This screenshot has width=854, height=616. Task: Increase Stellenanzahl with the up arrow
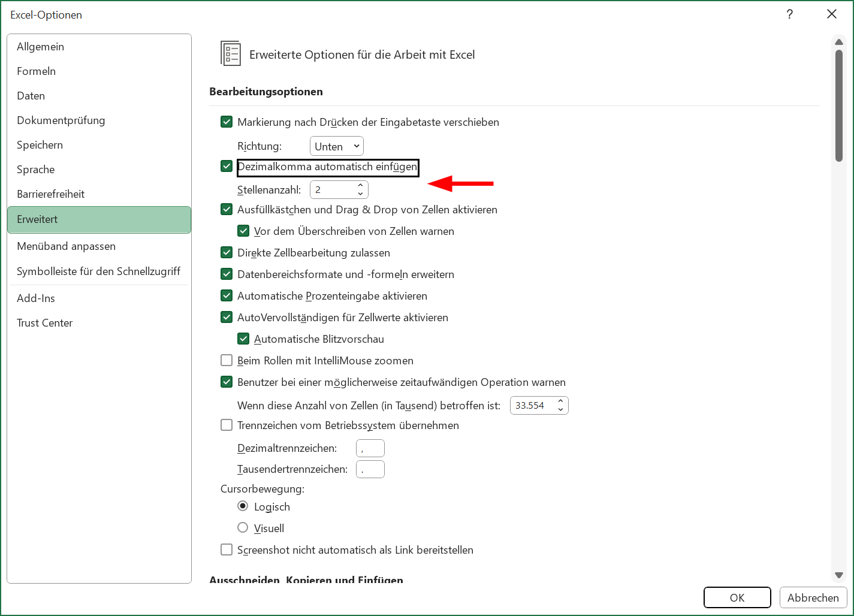(360, 186)
